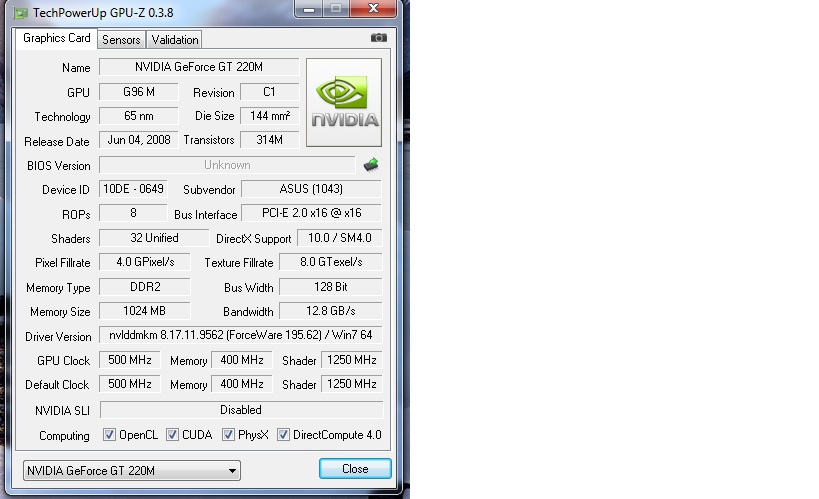Screen dimensions: 819x499
Task: Click the Driver Version field nvlddmkm
Action: coord(241,335)
